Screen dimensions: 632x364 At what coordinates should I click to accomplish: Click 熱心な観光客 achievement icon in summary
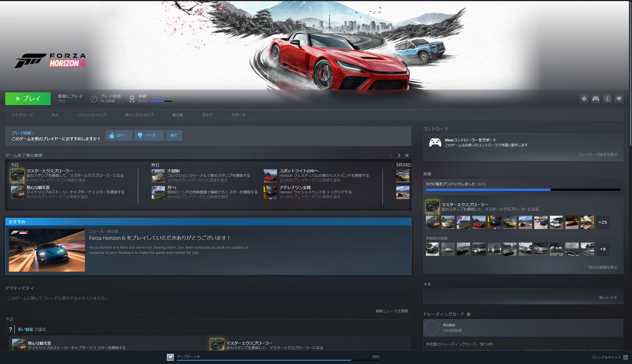click(17, 192)
